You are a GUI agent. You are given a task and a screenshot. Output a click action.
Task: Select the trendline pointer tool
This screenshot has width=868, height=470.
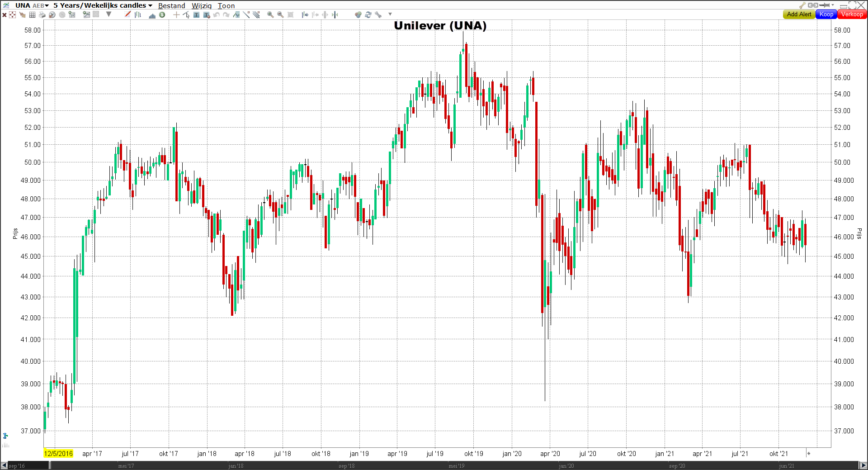186,14
